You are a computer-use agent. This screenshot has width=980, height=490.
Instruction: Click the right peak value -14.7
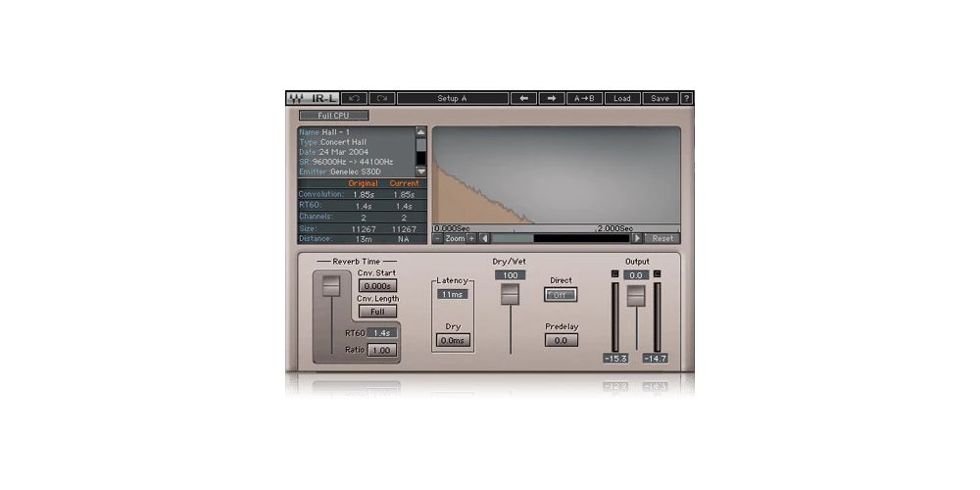point(655,359)
